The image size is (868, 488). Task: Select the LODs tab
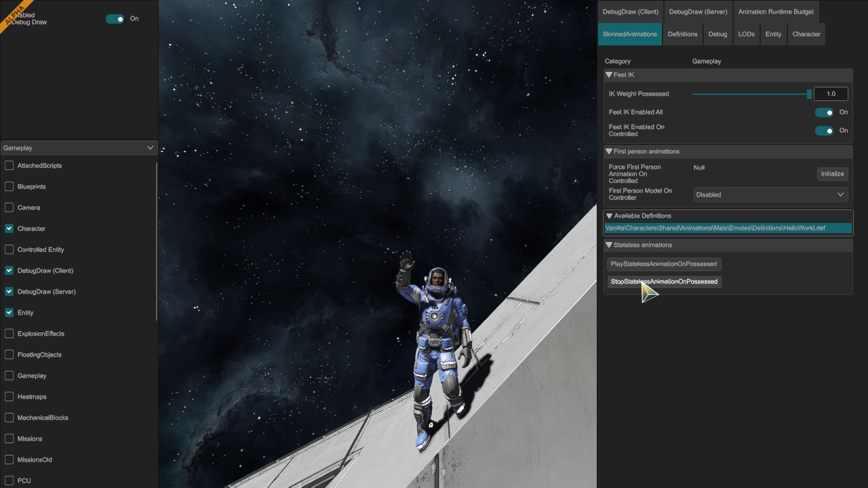[x=746, y=34]
